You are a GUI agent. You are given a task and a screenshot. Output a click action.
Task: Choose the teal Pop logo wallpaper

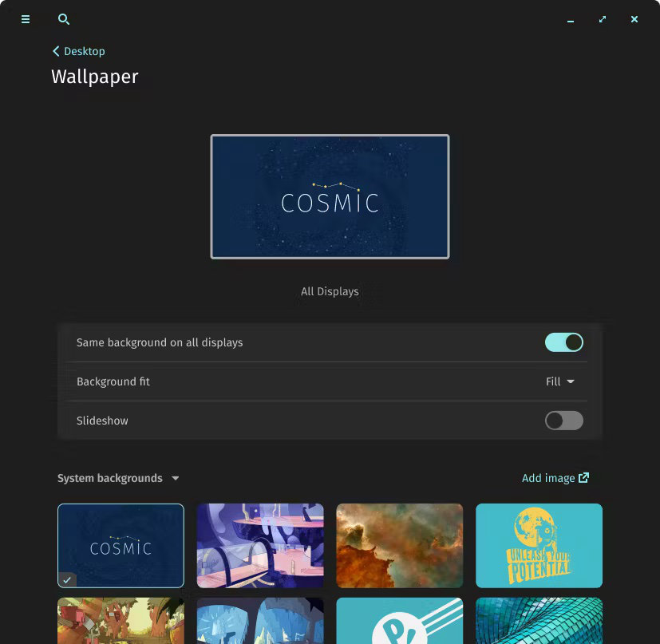click(x=400, y=621)
